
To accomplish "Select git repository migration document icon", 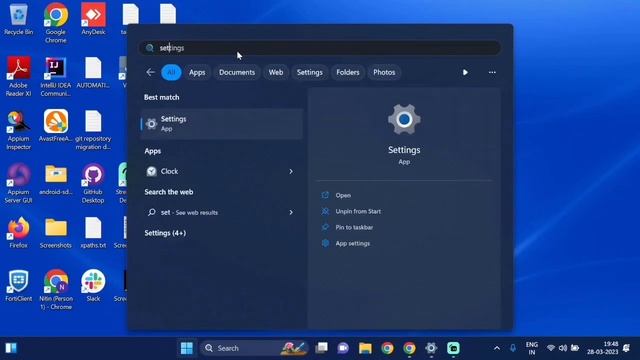I will [93, 130].
